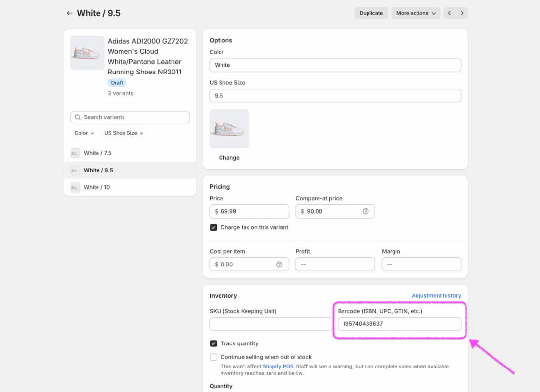540x392 pixels.
Task: Click the Draft status badge
Action: click(x=117, y=83)
